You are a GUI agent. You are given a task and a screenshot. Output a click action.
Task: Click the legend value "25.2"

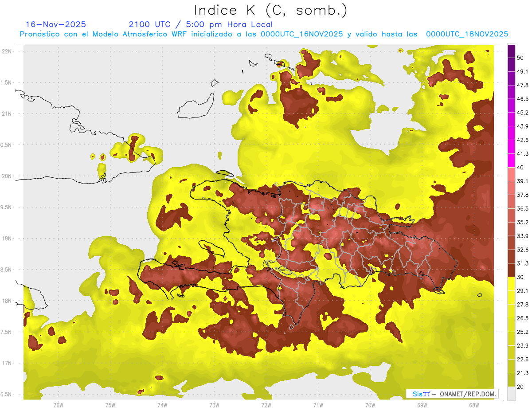coord(523,332)
